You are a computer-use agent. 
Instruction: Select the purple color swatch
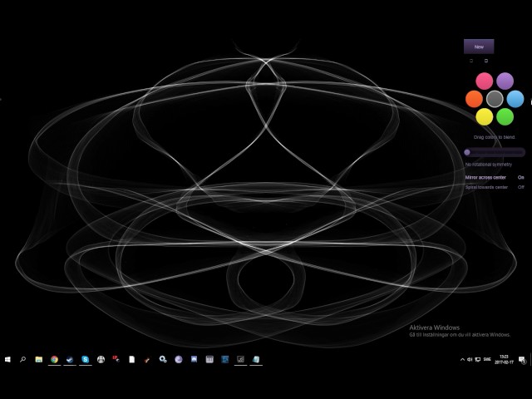505,81
